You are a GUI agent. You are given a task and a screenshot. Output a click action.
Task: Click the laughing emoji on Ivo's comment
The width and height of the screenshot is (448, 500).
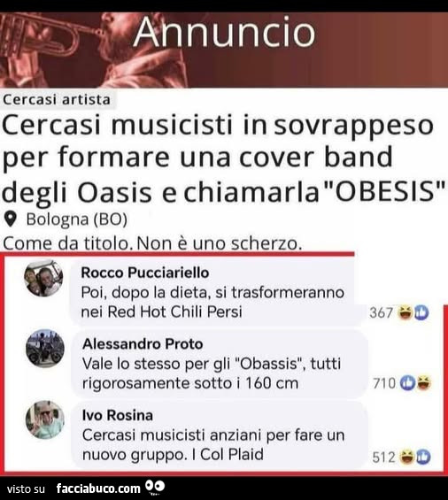pyautogui.click(x=406, y=457)
